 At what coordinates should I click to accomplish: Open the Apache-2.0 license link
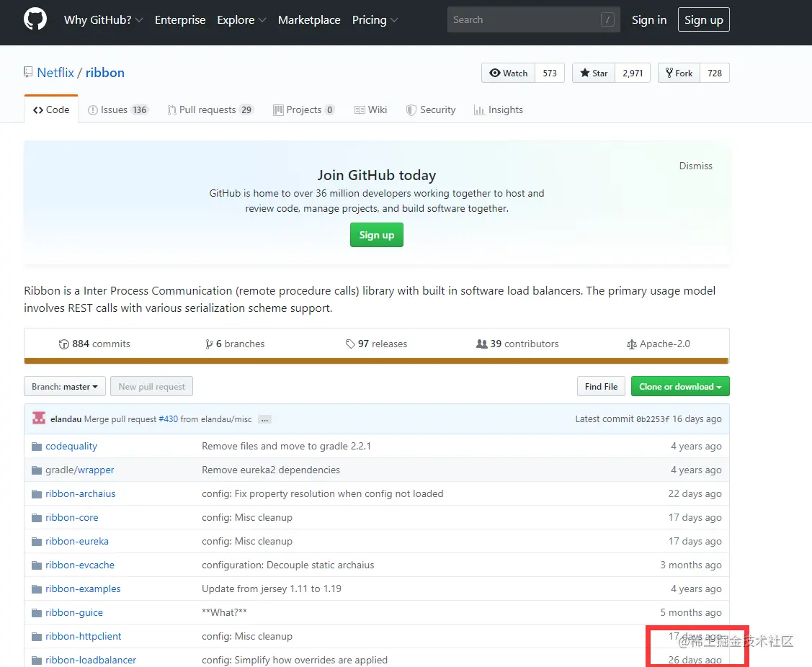pyautogui.click(x=659, y=344)
